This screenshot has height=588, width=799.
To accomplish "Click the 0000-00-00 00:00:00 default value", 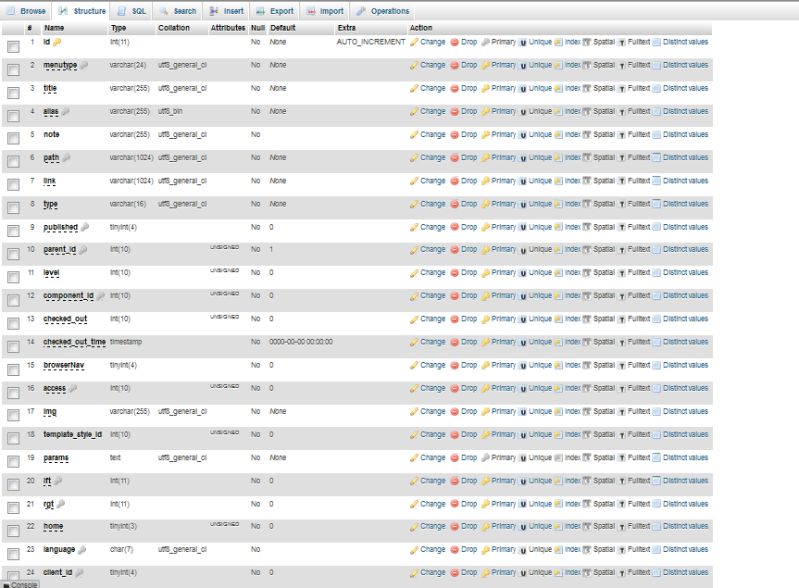I will pos(301,342).
